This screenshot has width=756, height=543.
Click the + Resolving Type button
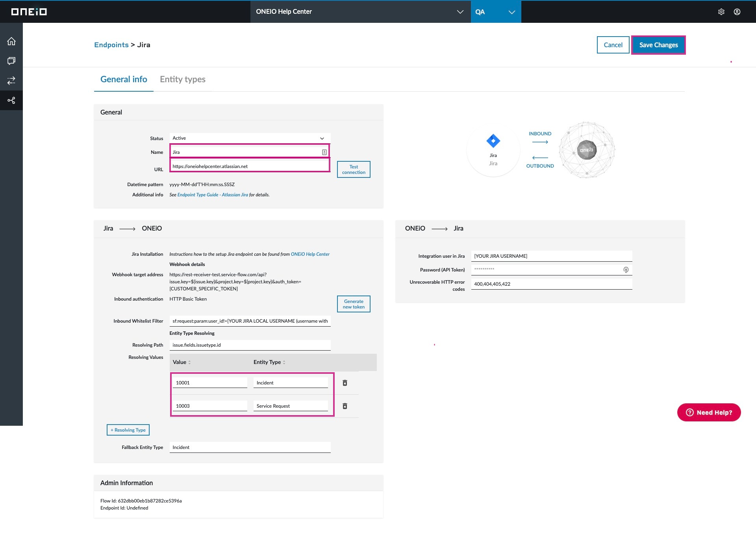click(128, 430)
